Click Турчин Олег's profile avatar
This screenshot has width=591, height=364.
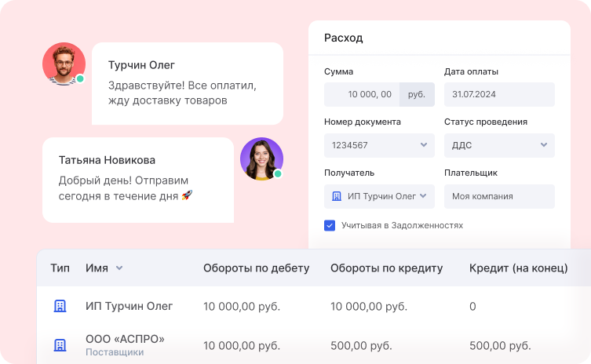pos(64,63)
